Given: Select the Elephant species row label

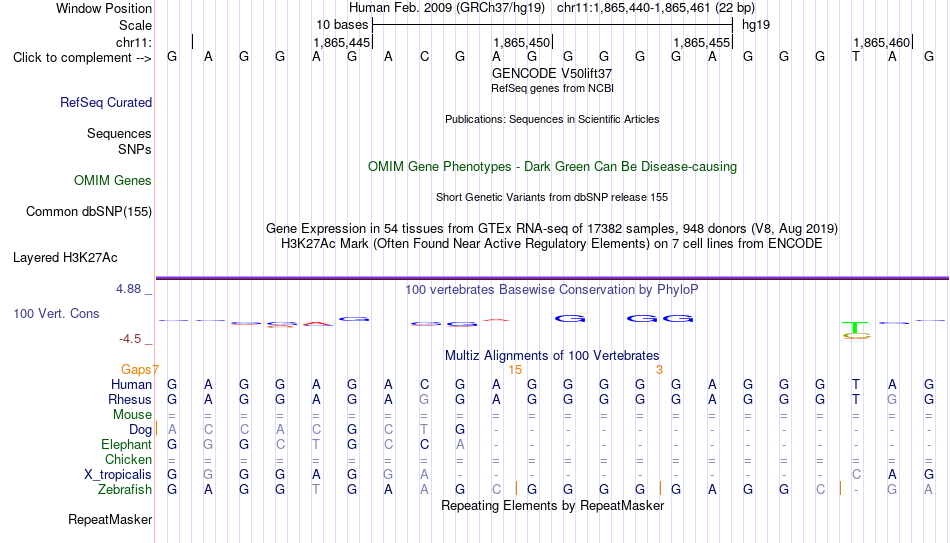Looking at the screenshot, I should click(x=127, y=445).
